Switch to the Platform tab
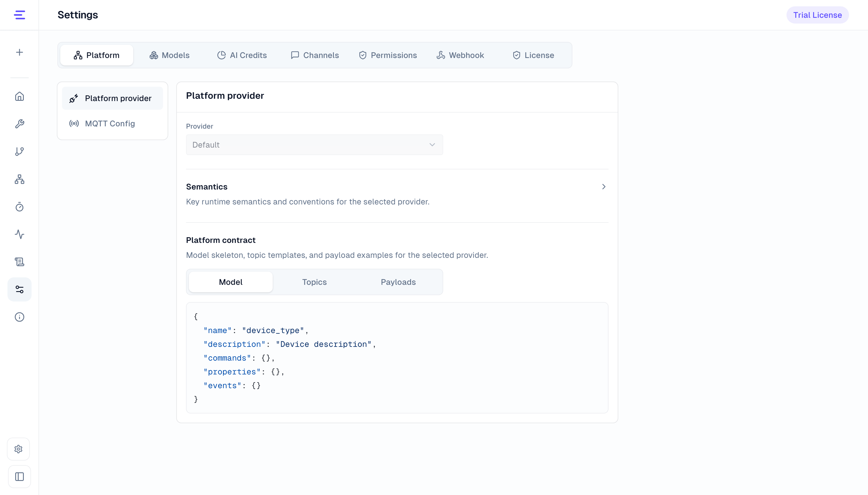The image size is (868, 495). [x=96, y=55]
